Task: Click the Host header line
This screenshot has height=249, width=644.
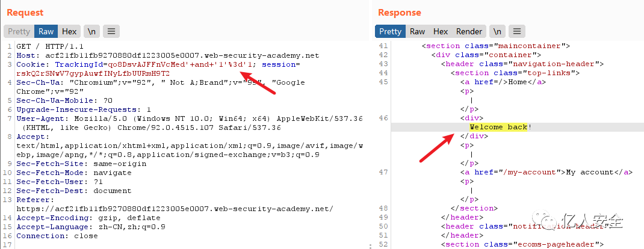Action: coord(167,55)
